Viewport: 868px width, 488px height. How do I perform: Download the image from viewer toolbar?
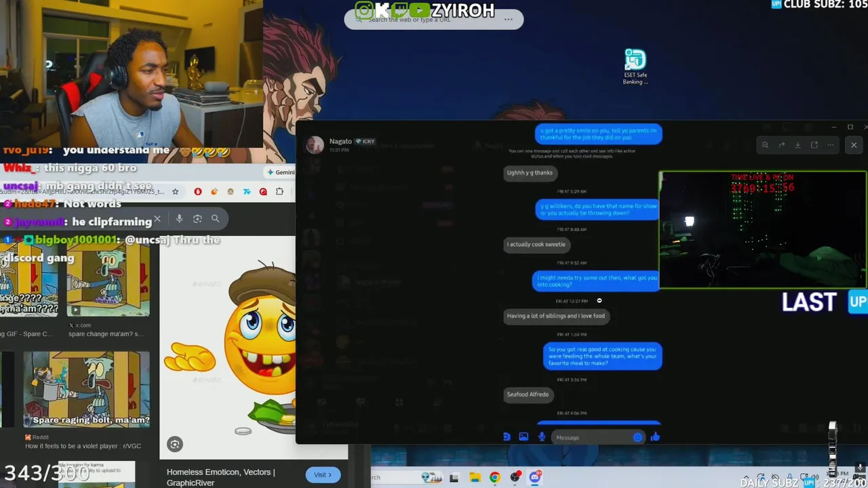797,145
